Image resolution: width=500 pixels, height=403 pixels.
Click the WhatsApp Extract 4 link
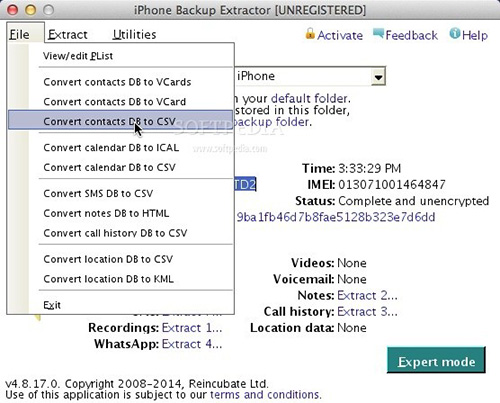pyautogui.click(x=192, y=344)
